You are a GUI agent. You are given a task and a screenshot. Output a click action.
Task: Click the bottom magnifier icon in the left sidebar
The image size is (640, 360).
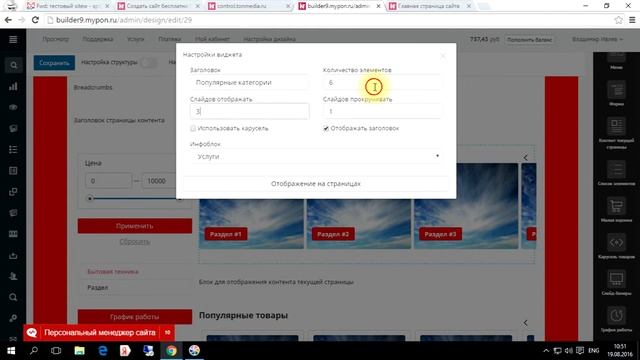pos(13,297)
